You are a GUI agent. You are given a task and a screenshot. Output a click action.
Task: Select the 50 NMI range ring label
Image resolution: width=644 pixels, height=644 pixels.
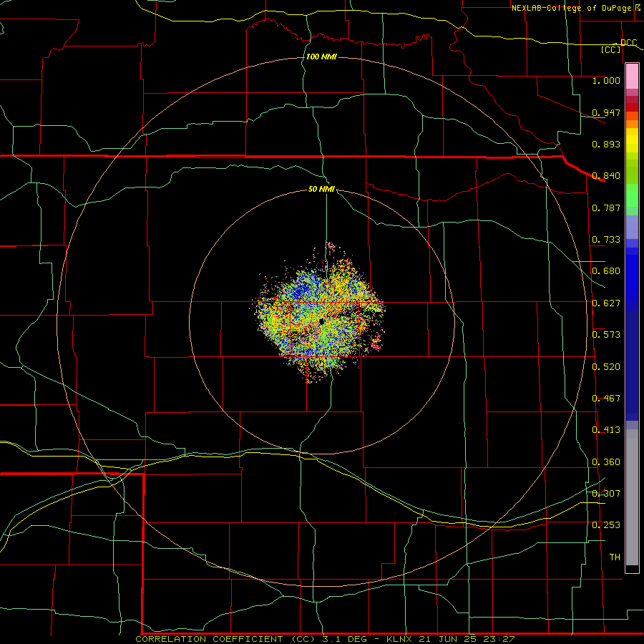(321, 189)
